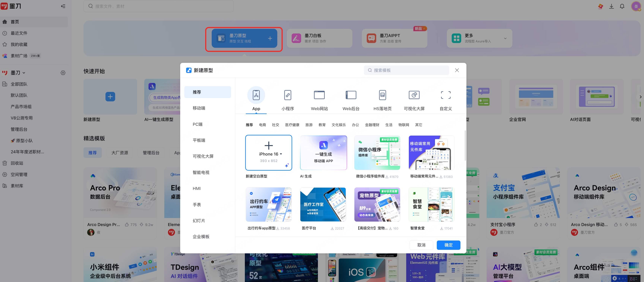644x282 pixels.
Task: Filter templates by 电商
Action: [262, 125]
